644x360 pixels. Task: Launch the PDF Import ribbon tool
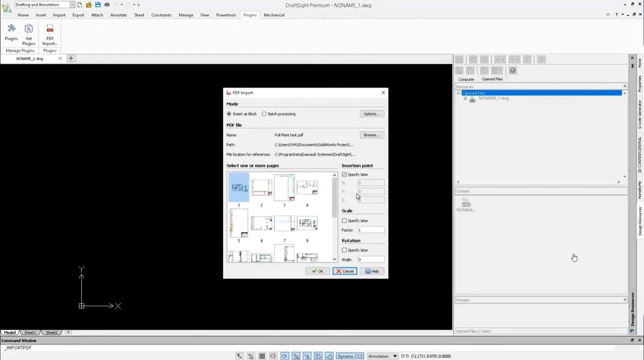[50, 34]
